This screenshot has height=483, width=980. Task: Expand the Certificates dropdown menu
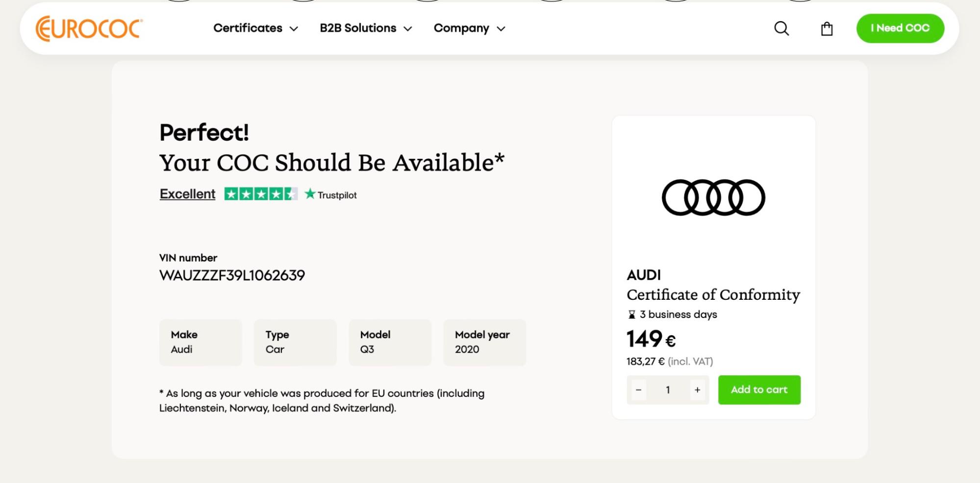[x=255, y=28]
